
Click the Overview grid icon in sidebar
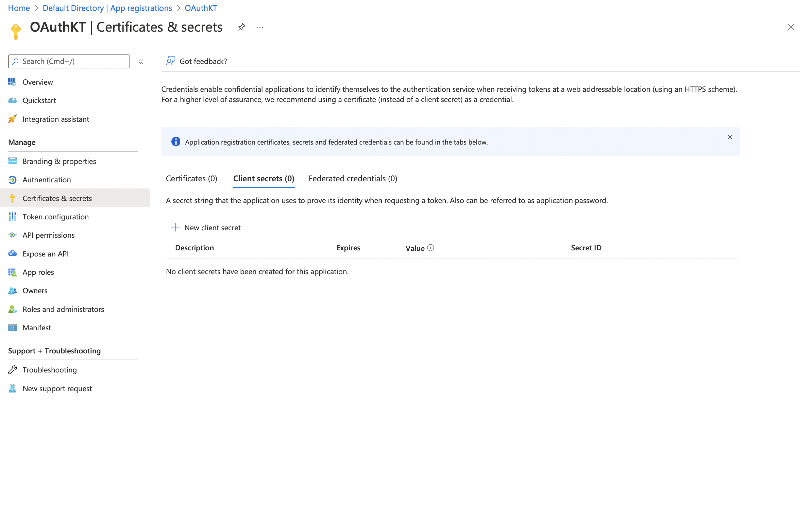pyautogui.click(x=12, y=82)
